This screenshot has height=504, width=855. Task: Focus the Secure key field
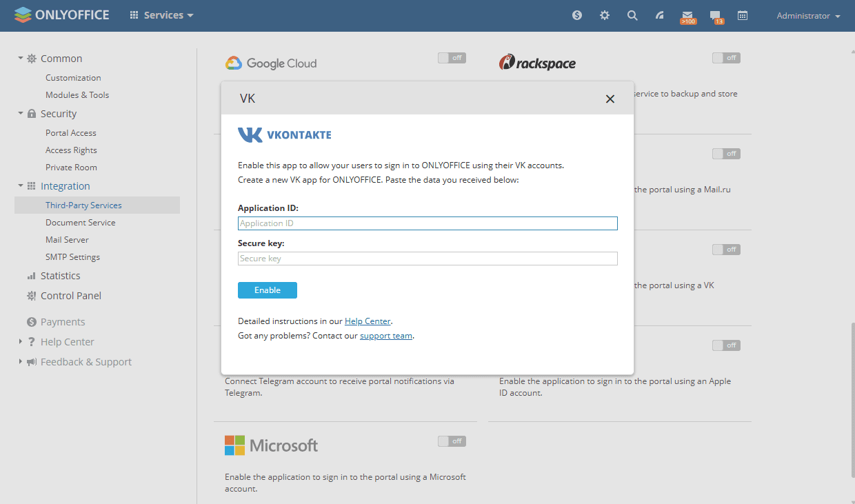[428, 259]
